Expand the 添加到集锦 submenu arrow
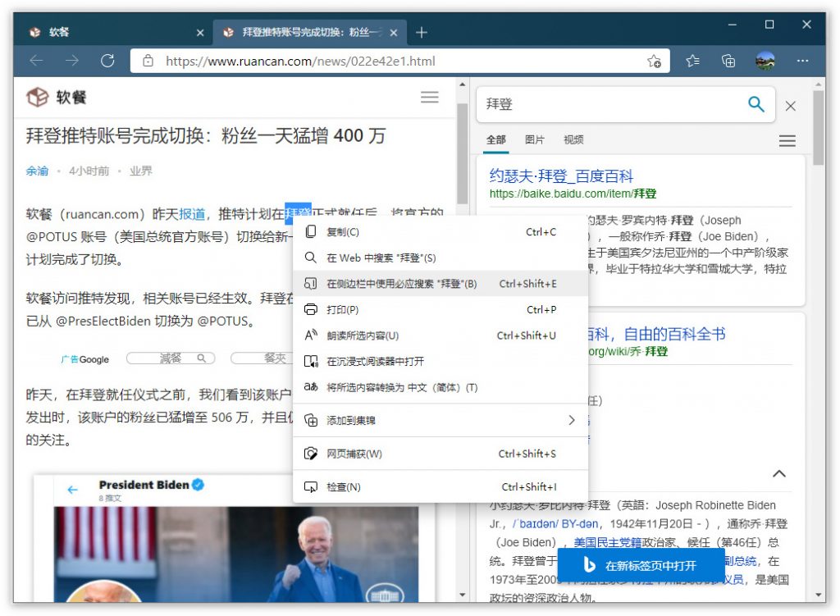 tap(571, 421)
